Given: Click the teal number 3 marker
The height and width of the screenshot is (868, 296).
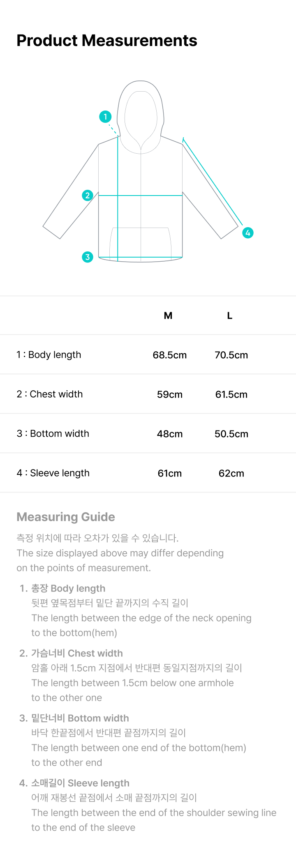Looking at the screenshot, I should point(88,257).
